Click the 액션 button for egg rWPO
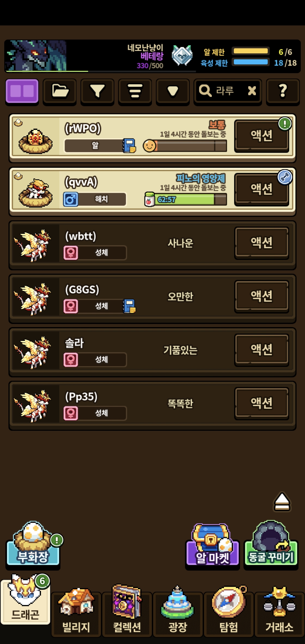 (262, 136)
